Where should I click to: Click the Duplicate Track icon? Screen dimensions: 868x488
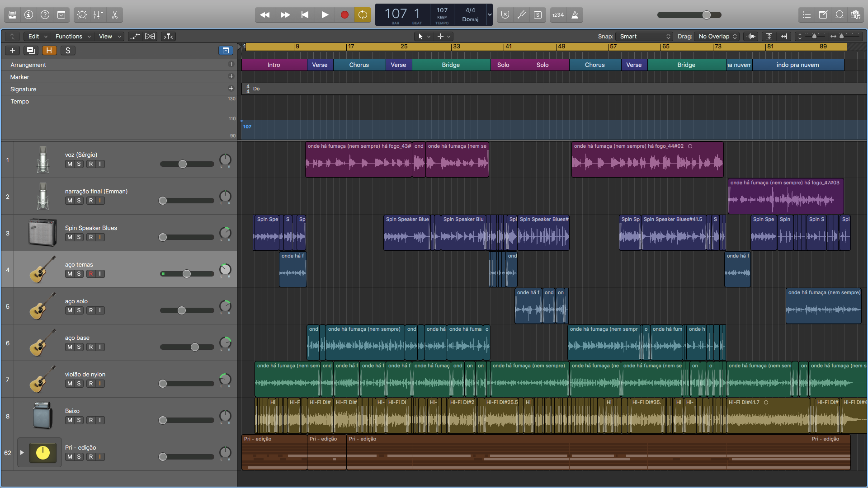tap(31, 50)
